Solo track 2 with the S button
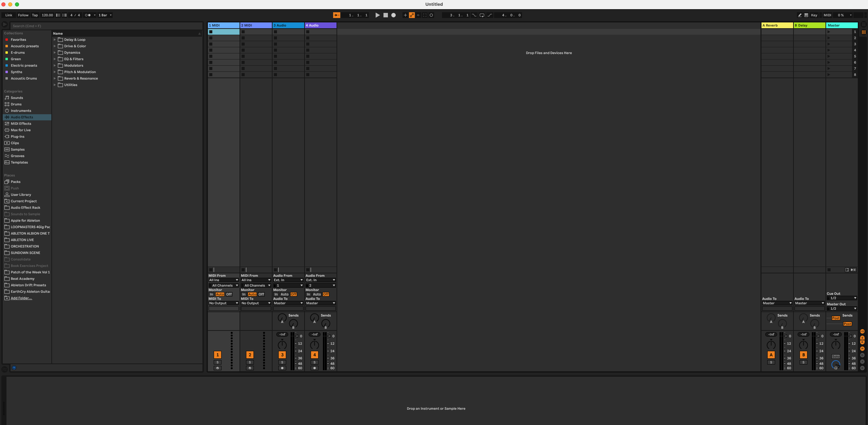The image size is (868, 425). [x=250, y=362]
